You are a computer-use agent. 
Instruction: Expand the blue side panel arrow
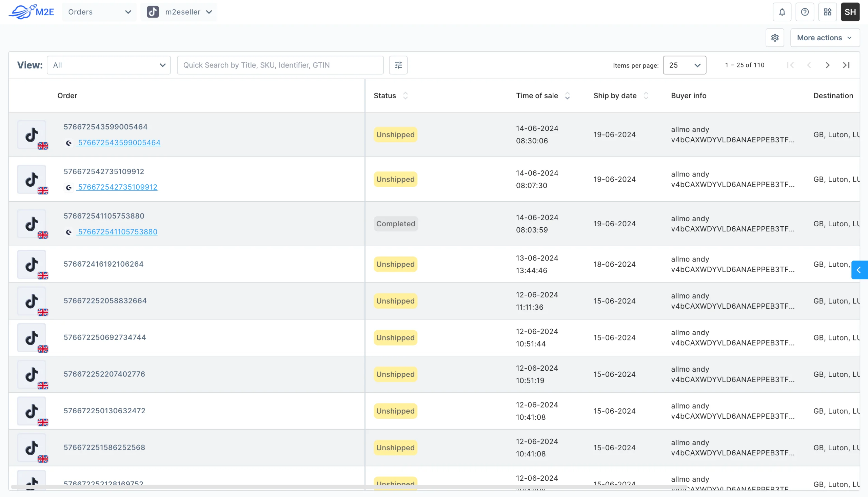tap(859, 270)
